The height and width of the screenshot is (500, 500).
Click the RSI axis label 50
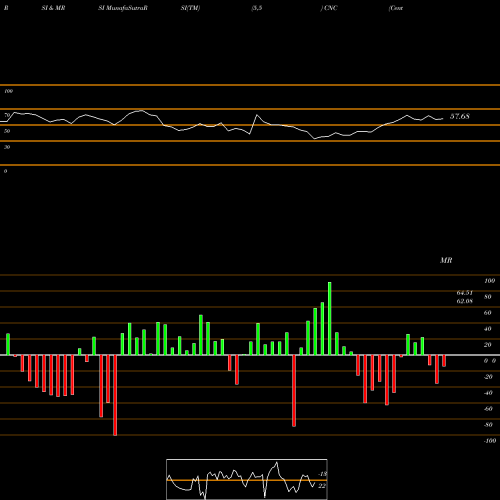pyautogui.click(x=7, y=131)
